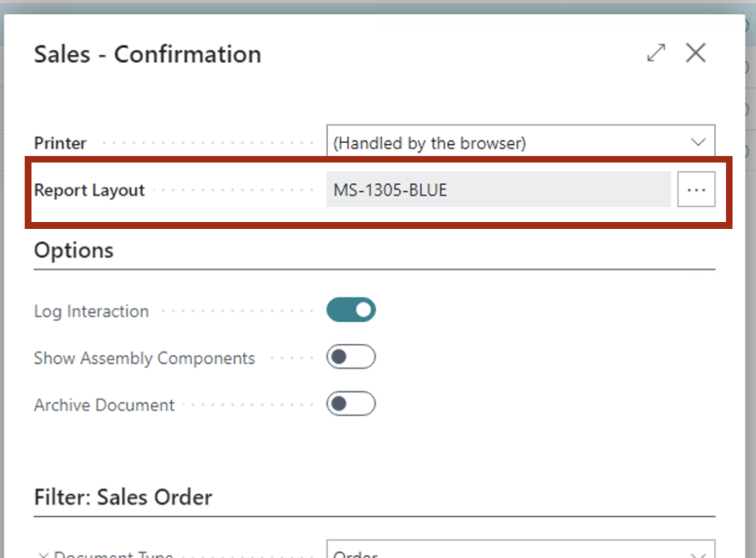This screenshot has height=558, width=756.
Task: Click the Sales - Confirmation dialog title
Action: coord(148,54)
